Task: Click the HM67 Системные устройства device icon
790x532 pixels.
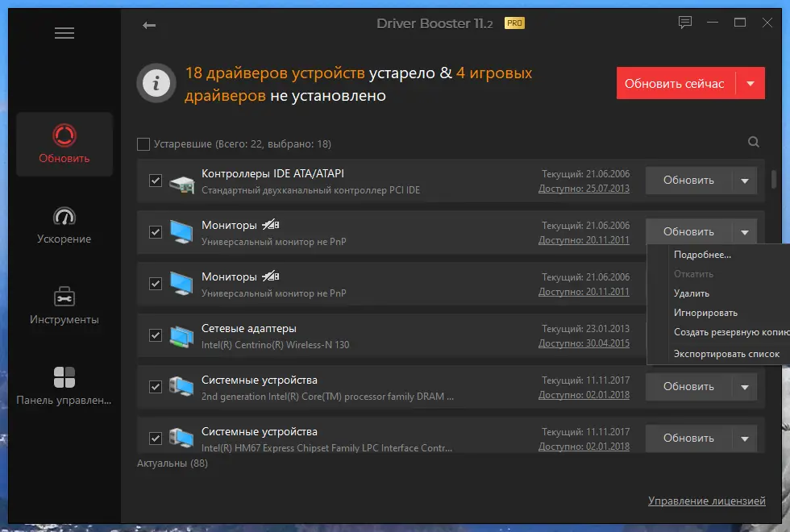Action: [x=181, y=438]
